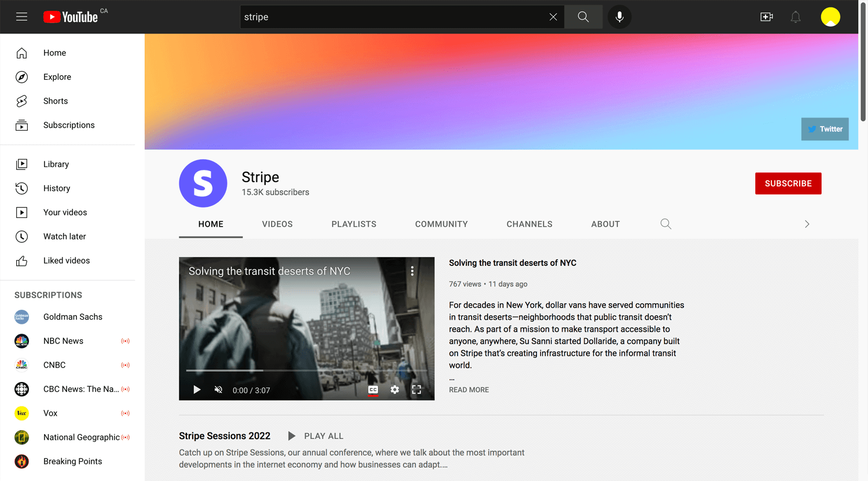Switch to the VIDEOS tab
The width and height of the screenshot is (868, 481).
coord(277,224)
